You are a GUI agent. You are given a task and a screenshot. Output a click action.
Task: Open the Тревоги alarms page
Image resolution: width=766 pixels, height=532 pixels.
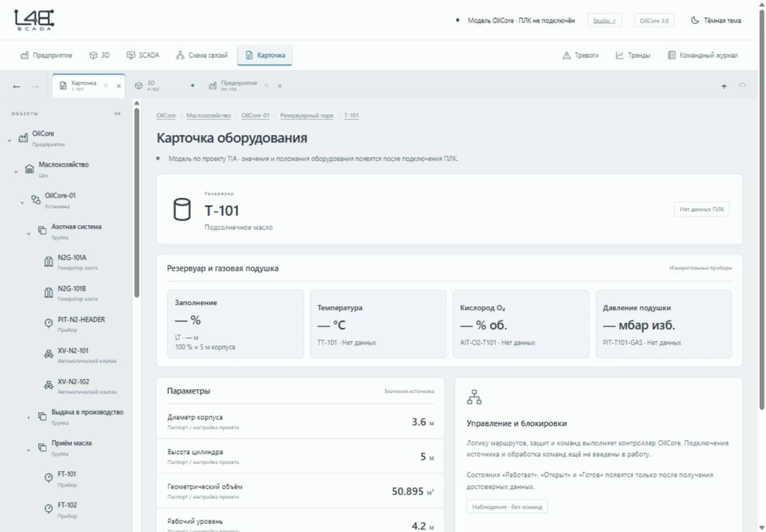point(581,55)
